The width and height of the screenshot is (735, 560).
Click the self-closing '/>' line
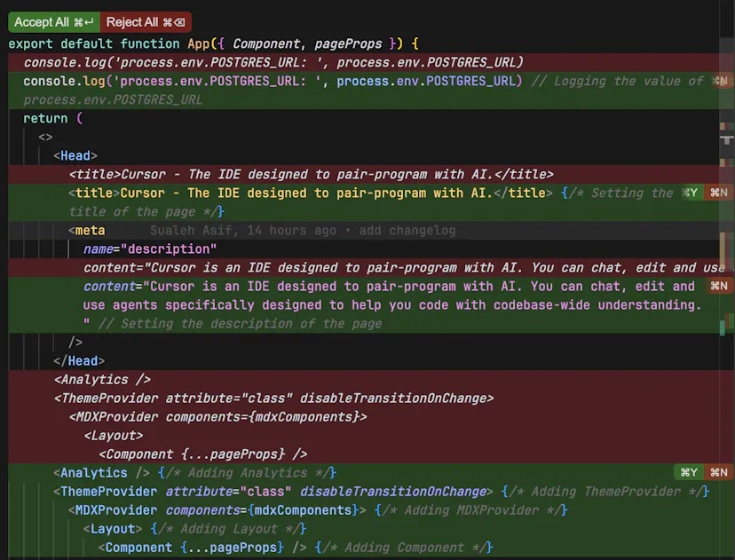[x=75, y=342]
